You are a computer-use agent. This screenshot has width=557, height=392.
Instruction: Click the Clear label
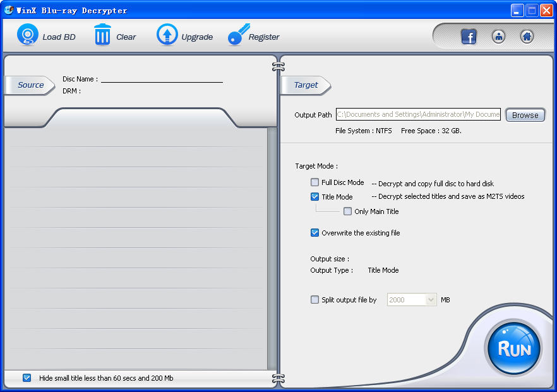pos(126,37)
